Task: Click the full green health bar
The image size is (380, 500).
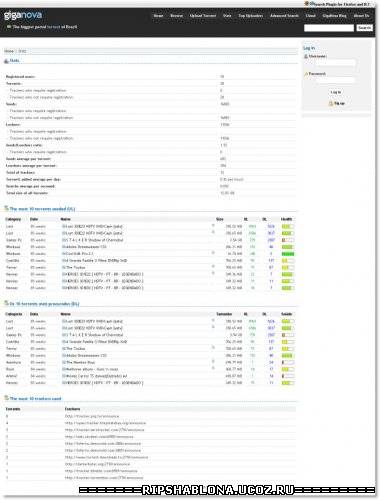Action: [288, 254]
